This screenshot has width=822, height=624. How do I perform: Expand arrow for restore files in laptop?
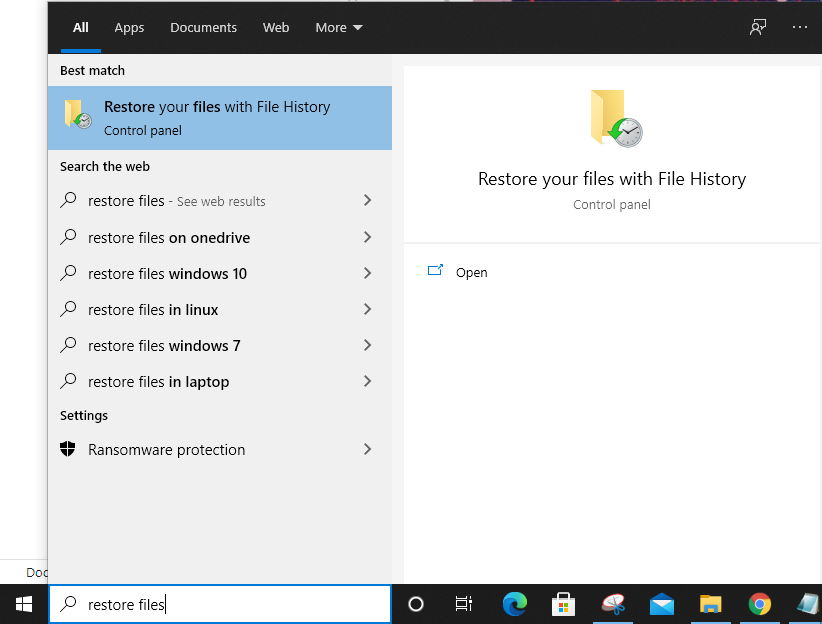tap(367, 381)
